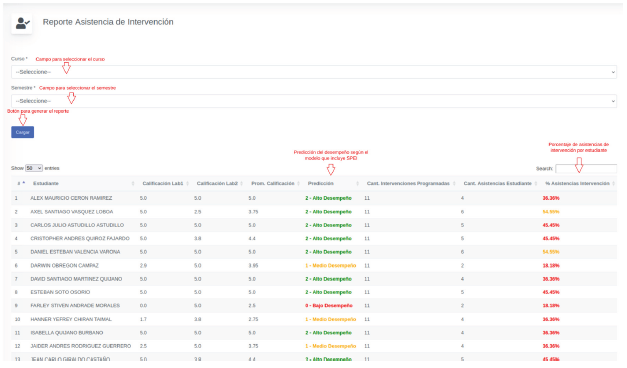
Task: Click Medio Desempeño prediction for Jaider Rodriguez
Action: 330,346
